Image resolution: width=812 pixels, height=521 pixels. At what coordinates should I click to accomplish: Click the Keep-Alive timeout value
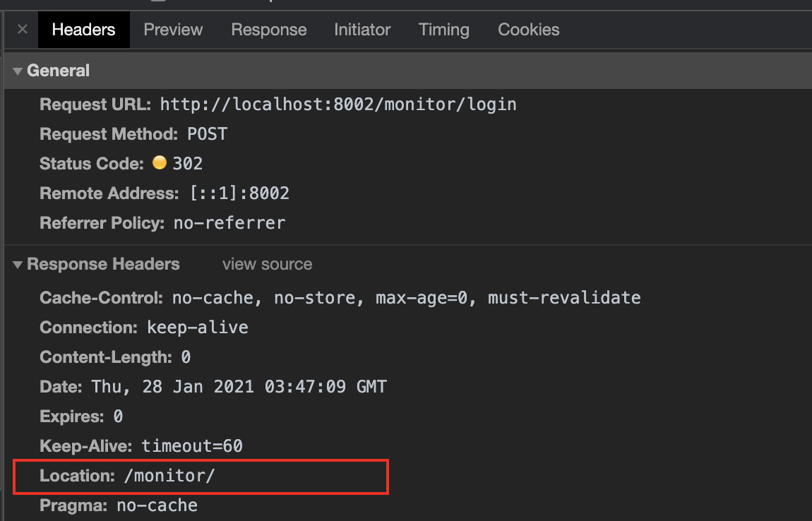tap(192, 445)
